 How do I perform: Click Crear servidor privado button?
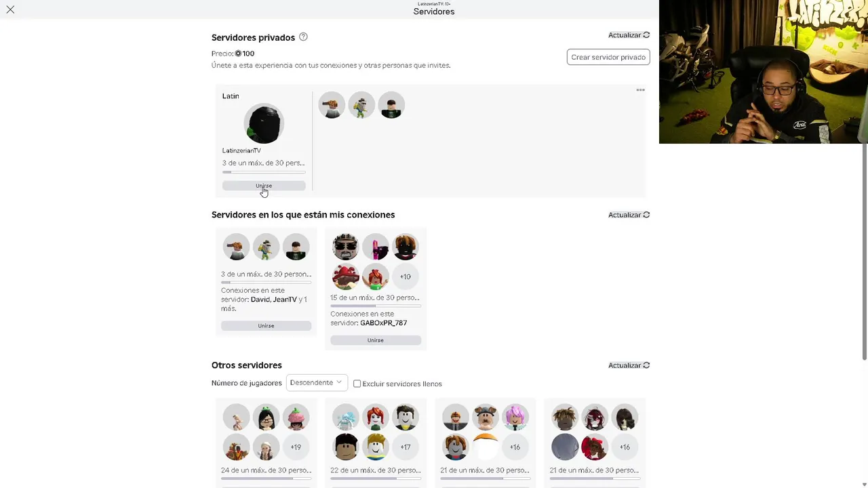pyautogui.click(x=608, y=57)
